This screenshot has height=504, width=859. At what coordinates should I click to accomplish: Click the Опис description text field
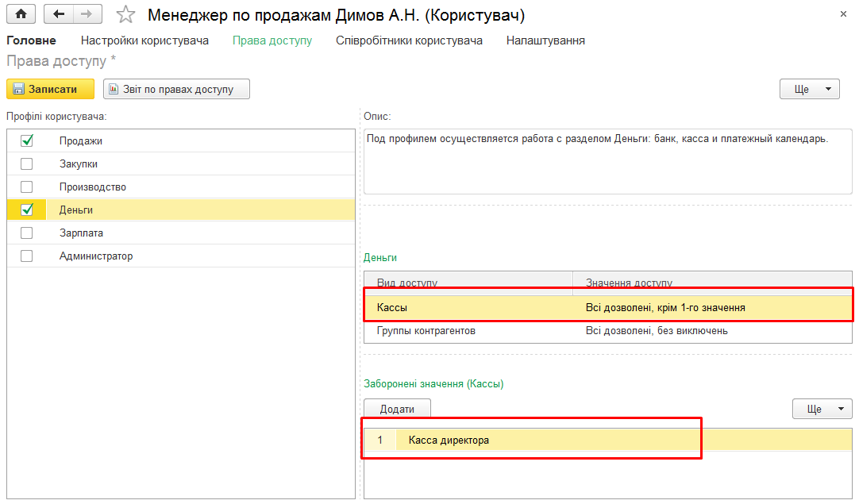[x=608, y=162]
